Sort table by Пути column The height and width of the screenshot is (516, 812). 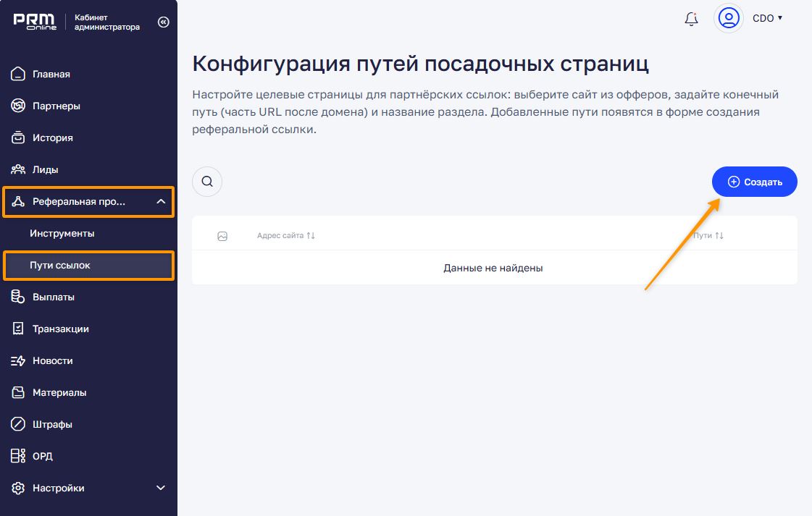tap(708, 236)
